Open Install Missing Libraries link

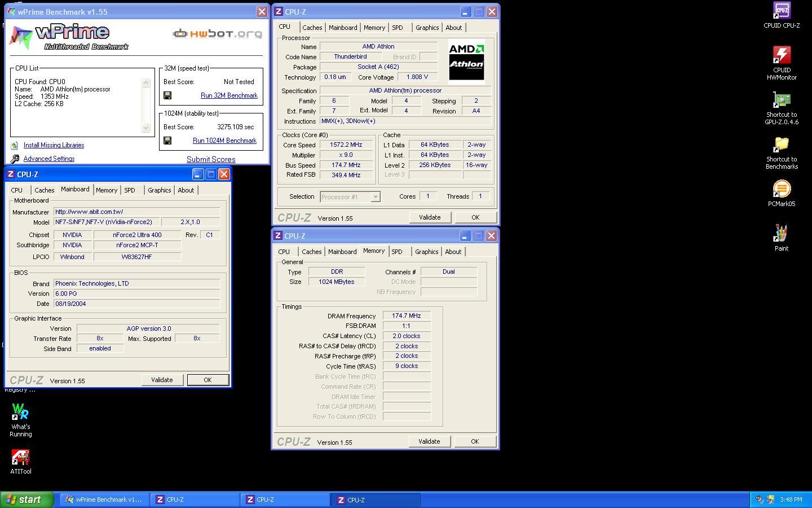click(54, 145)
